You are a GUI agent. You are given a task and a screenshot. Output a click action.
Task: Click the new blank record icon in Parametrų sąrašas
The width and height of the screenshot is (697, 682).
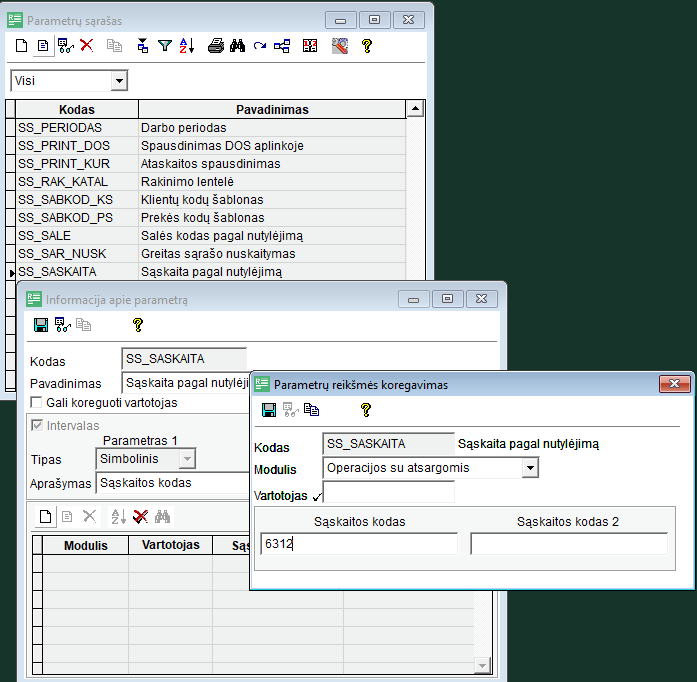[21, 45]
